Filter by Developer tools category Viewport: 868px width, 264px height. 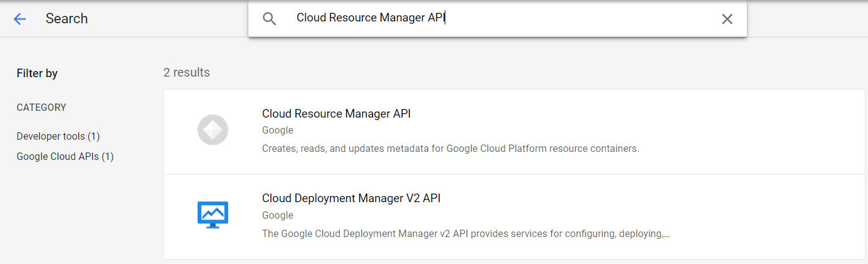[58, 136]
